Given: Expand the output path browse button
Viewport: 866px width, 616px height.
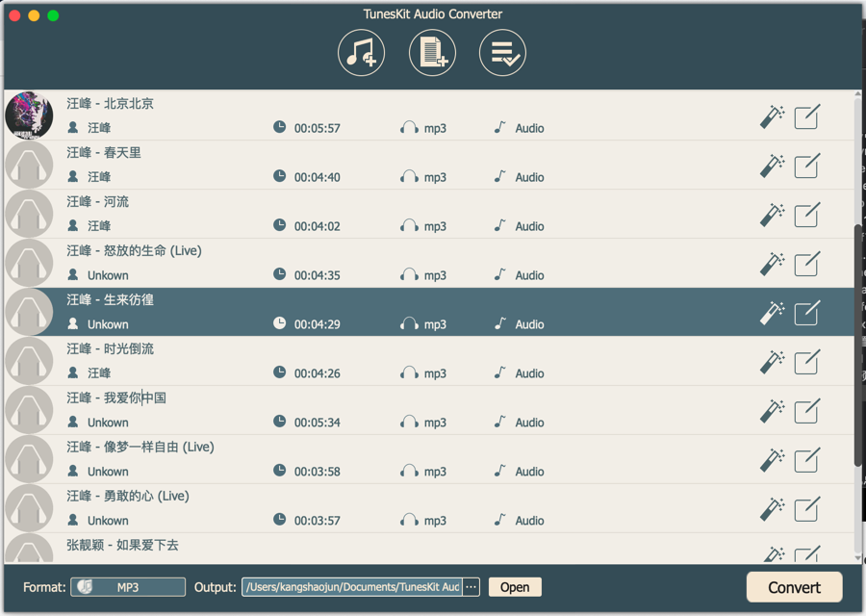Looking at the screenshot, I should pyautogui.click(x=471, y=586).
